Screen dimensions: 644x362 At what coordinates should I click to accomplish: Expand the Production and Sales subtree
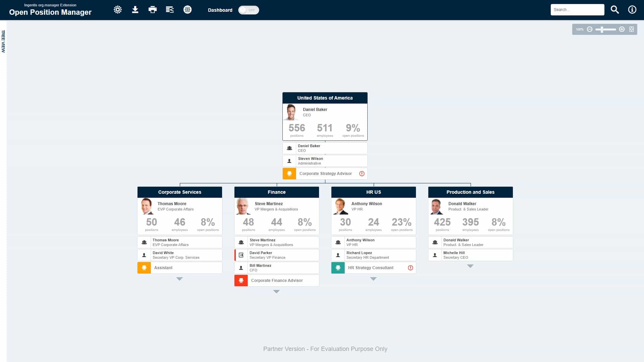click(470, 266)
